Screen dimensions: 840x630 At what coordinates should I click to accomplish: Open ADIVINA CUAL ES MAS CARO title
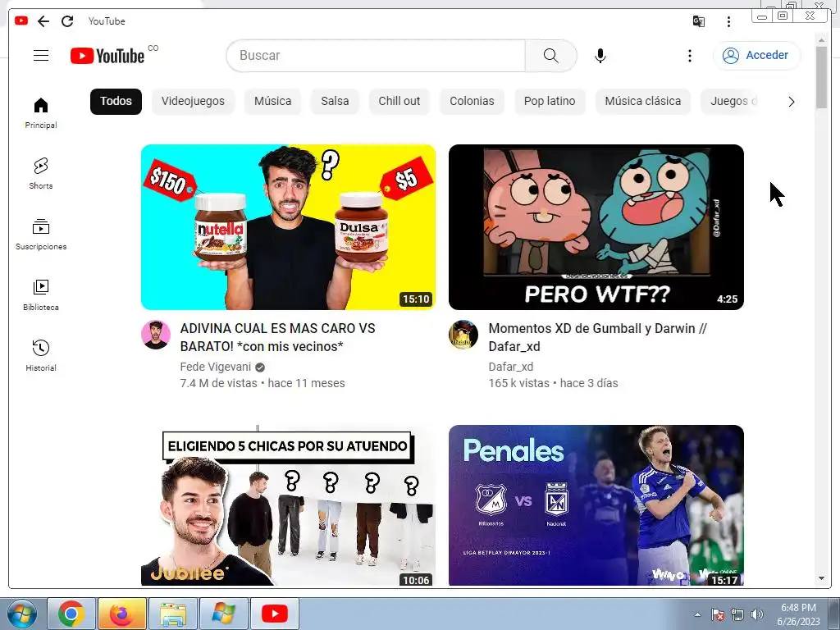[277, 337]
